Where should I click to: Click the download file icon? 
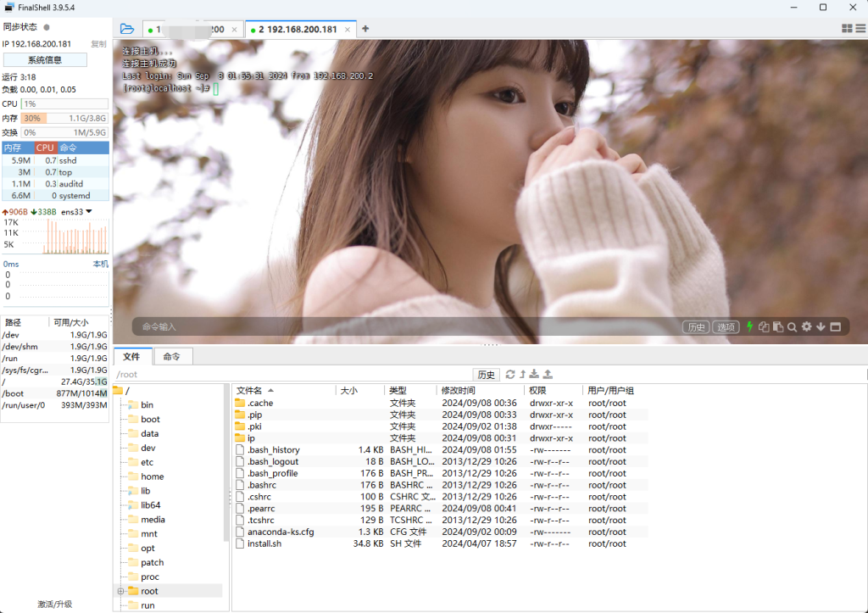tap(534, 375)
